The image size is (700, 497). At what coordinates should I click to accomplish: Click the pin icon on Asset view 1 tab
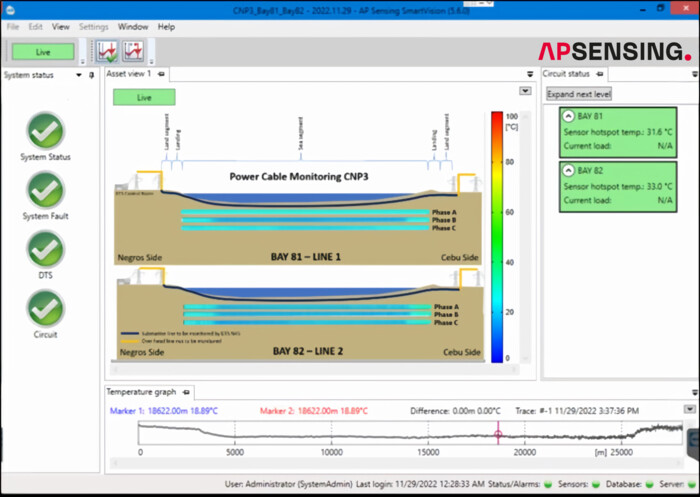pos(163,74)
